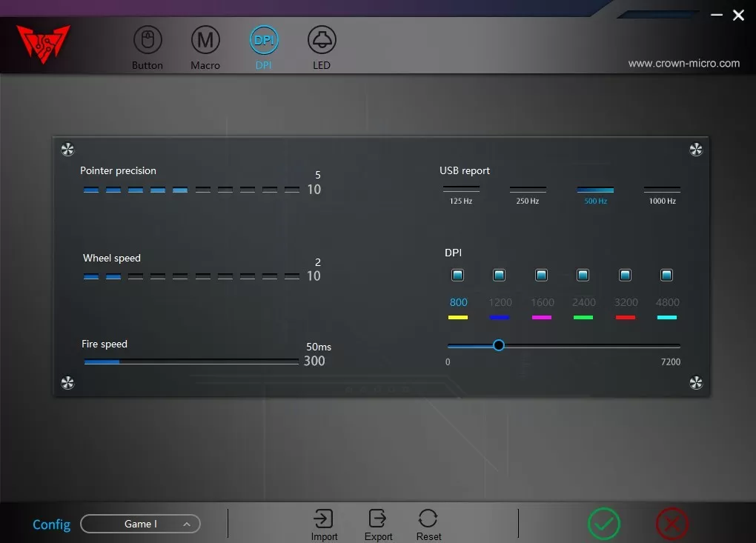Image resolution: width=756 pixels, height=543 pixels.
Task: Select the DPI tab icon
Action: 264,40
